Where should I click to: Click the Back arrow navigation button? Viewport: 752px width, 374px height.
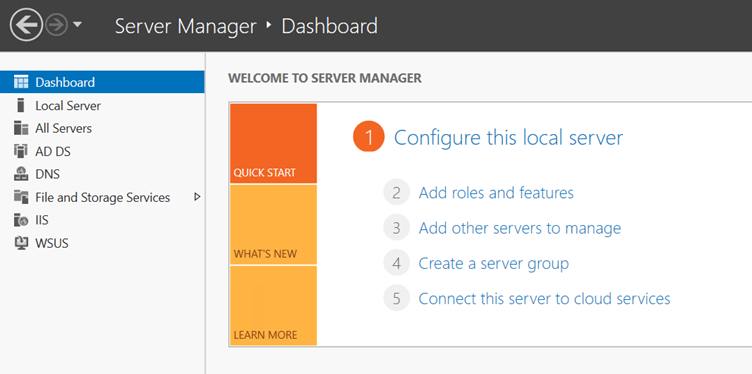point(26,24)
